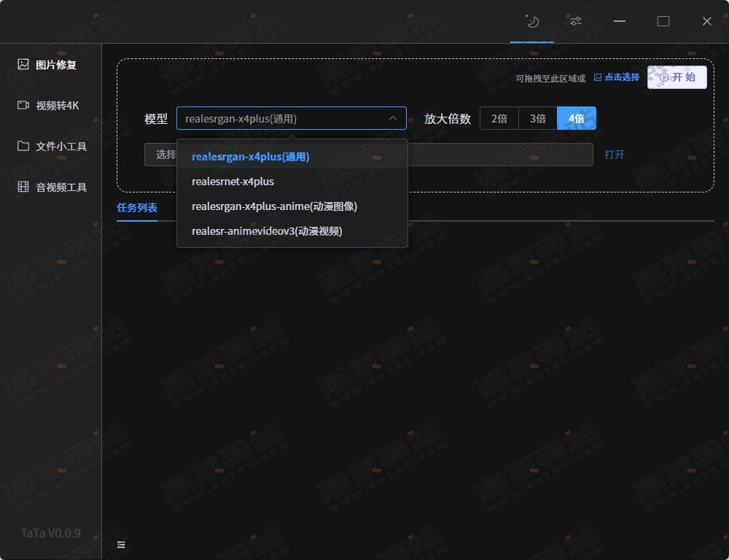Toggle the dark mode moon icon
The width and height of the screenshot is (729, 560).
532,21
